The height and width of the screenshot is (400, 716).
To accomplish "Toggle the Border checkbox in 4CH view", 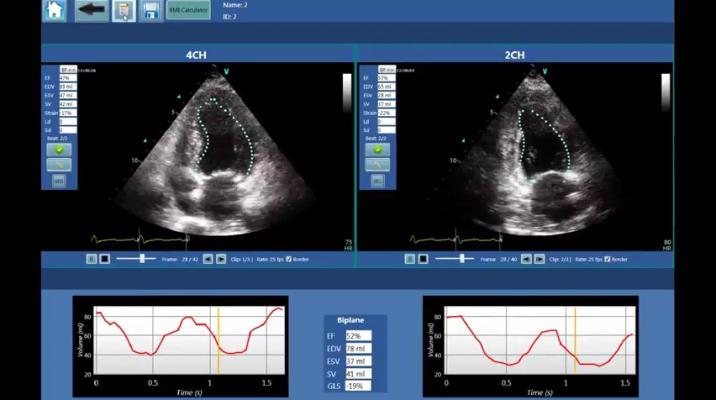I will pyautogui.click(x=289, y=259).
